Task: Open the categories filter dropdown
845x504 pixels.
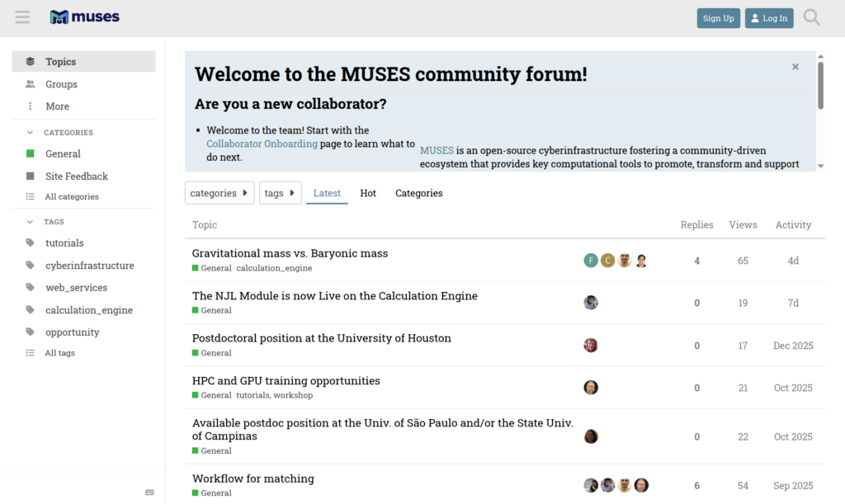Action: point(219,193)
